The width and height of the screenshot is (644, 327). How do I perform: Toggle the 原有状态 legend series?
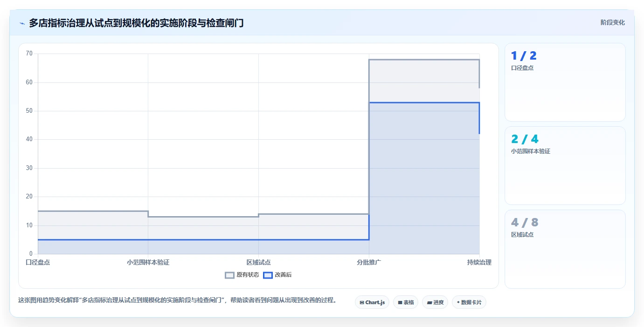coord(242,275)
